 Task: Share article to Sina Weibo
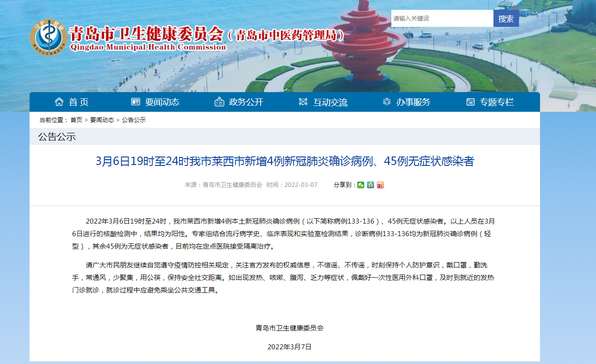(380, 185)
